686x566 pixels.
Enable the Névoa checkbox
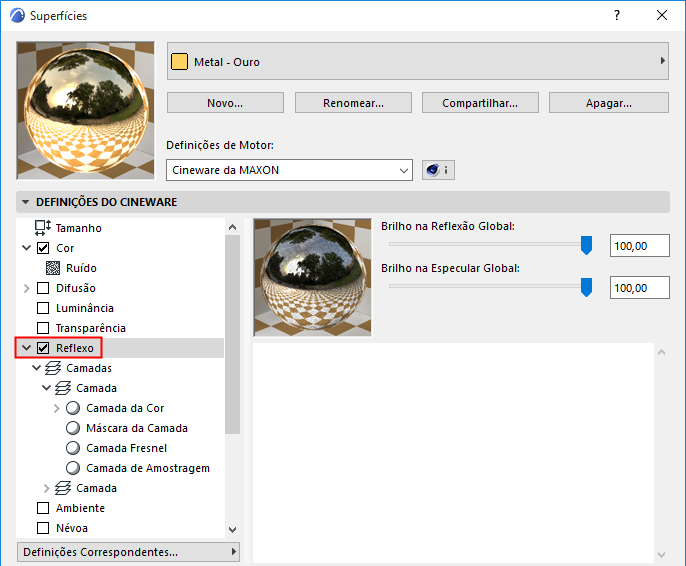coord(43,528)
